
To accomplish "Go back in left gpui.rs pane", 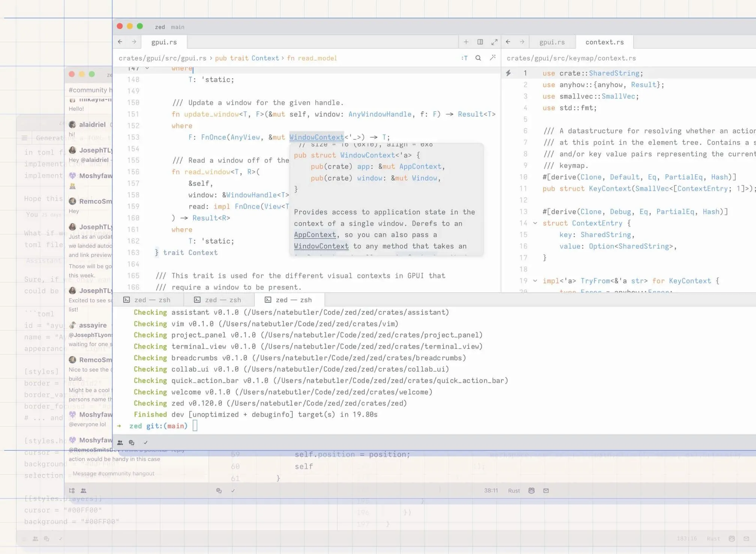I will tap(120, 42).
